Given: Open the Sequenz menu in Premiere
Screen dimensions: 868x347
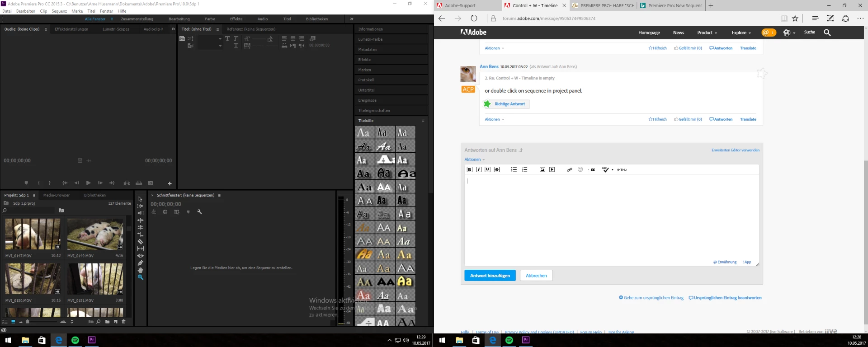Looking at the screenshot, I should [59, 11].
